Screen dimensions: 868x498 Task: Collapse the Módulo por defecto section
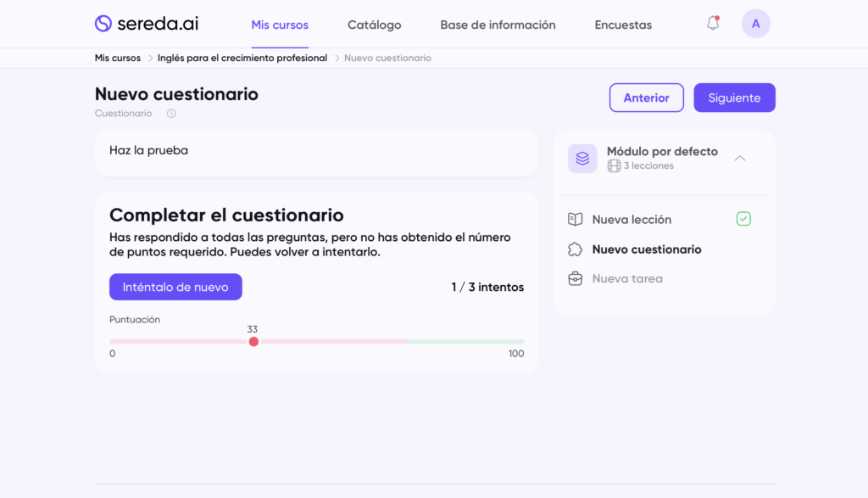pos(740,158)
